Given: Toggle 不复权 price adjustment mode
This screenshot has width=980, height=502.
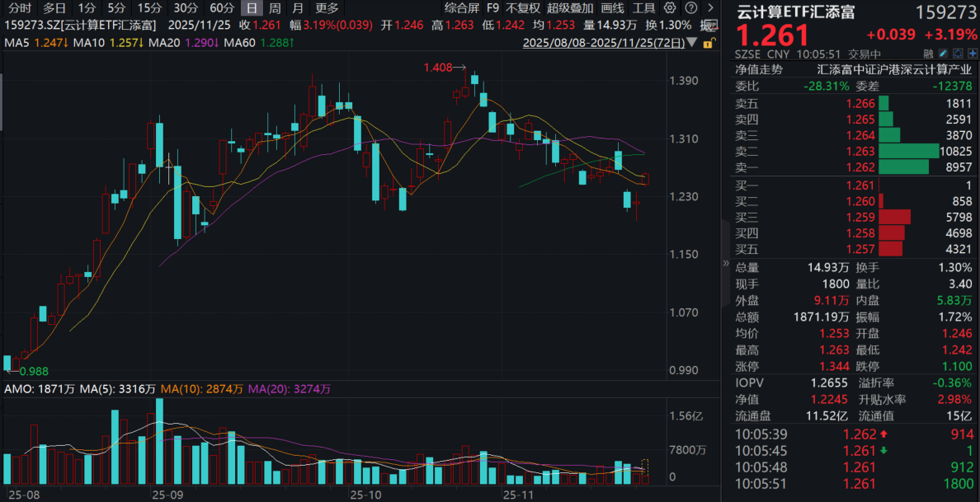Looking at the screenshot, I should point(525,7).
